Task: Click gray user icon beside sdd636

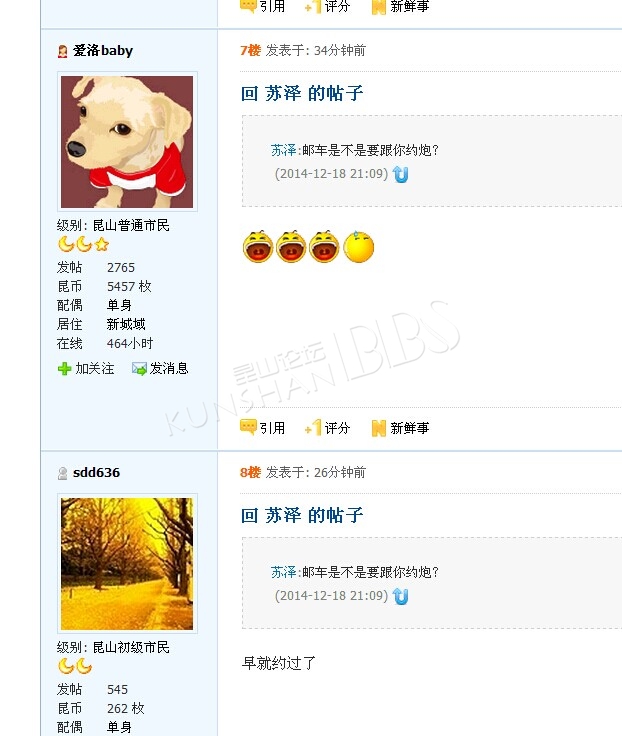Action: click(62, 473)
